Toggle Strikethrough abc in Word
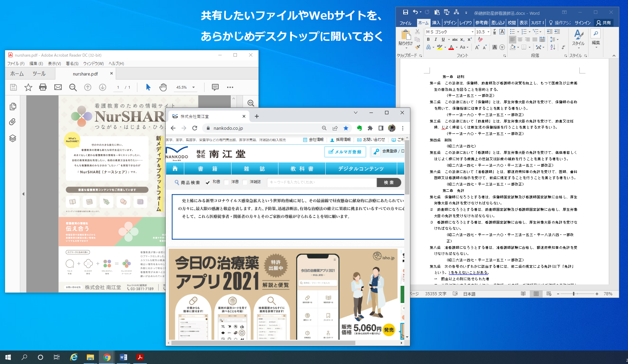This screenshot has height=364, width=628. coord(455,39)
